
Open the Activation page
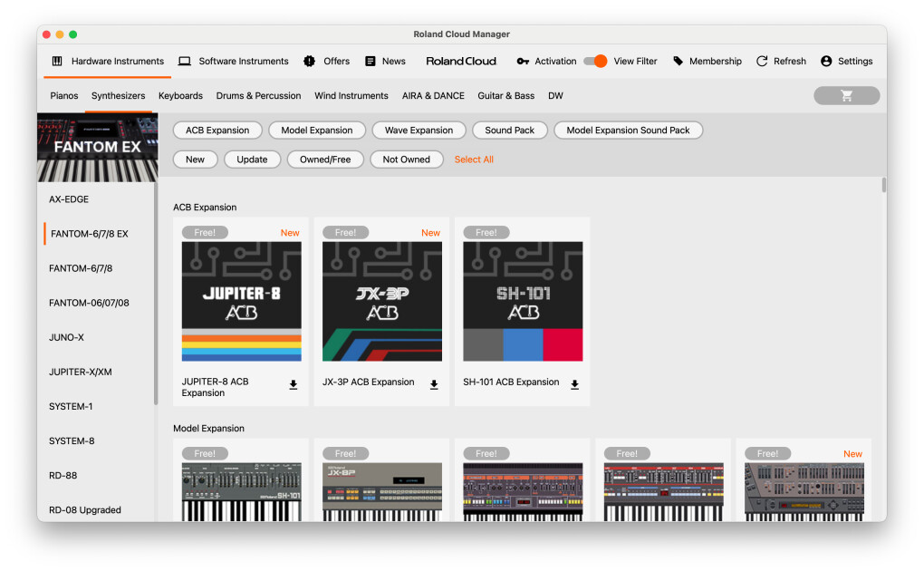(x=546, y=61)
